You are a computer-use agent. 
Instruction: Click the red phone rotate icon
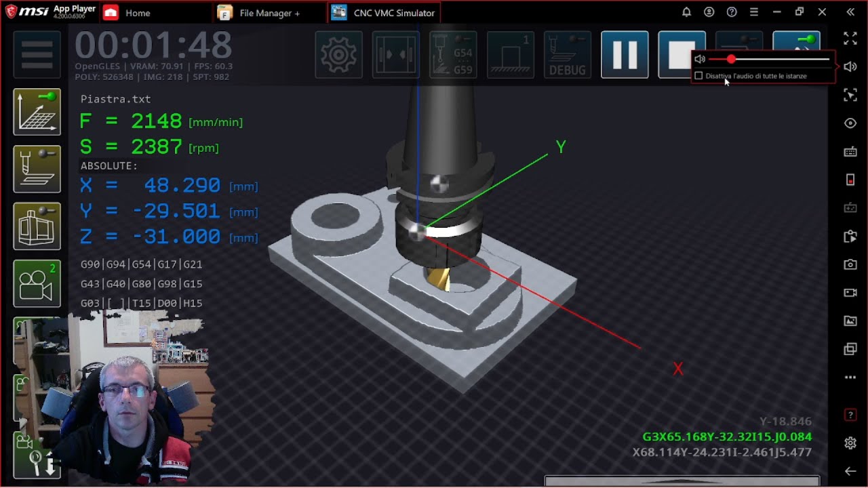click(x=850, y=180)
